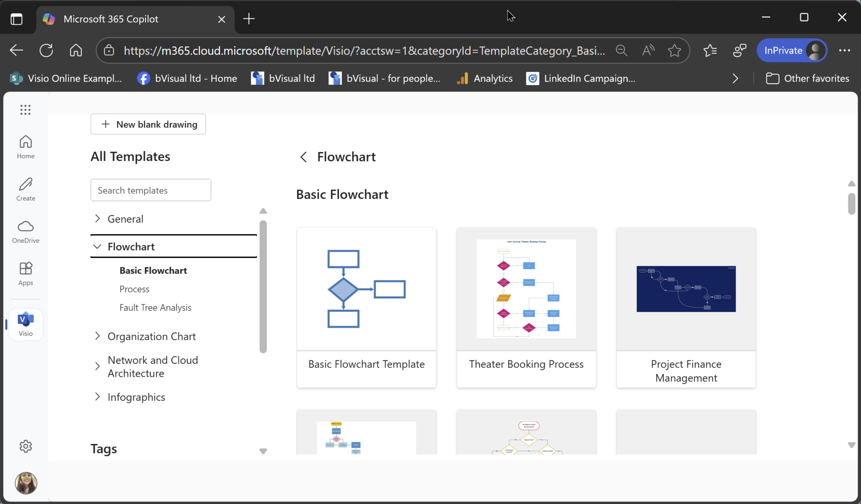This screenshot has height=504, width=861.
Task: Click the Search templates input field
Action: [150, 190]
